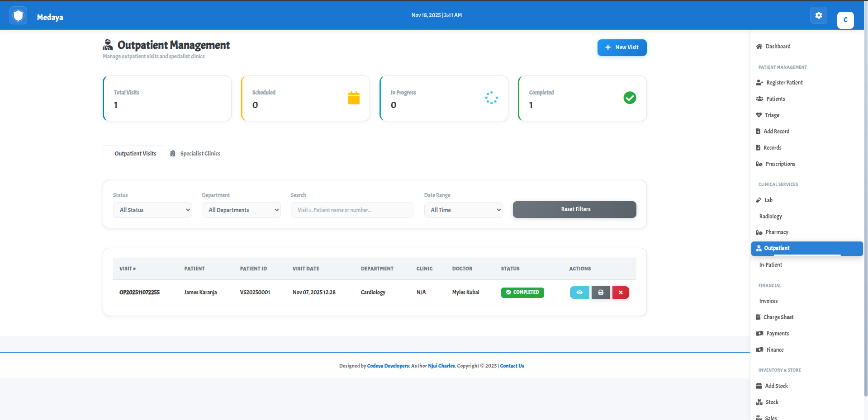Expand the All Status dropdown
The image size is (868, 420).
click(x=152, y=210)
